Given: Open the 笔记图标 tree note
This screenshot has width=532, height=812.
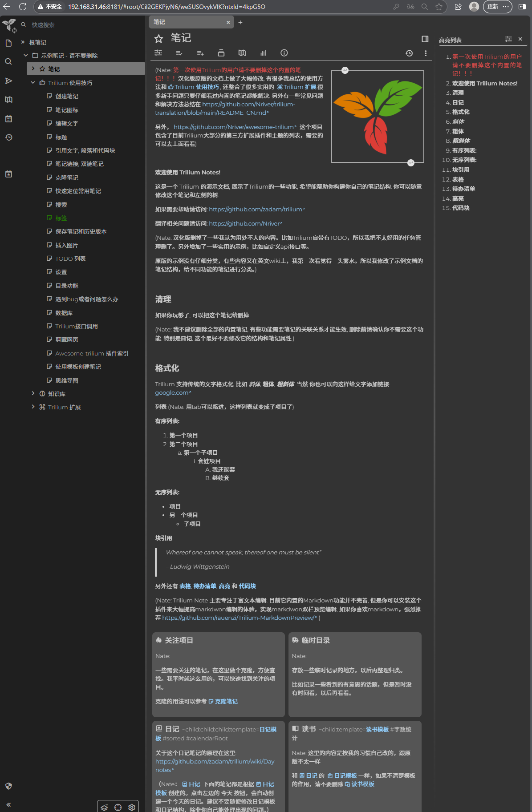Looking at the screenshot, I should [x=67, y=110].
